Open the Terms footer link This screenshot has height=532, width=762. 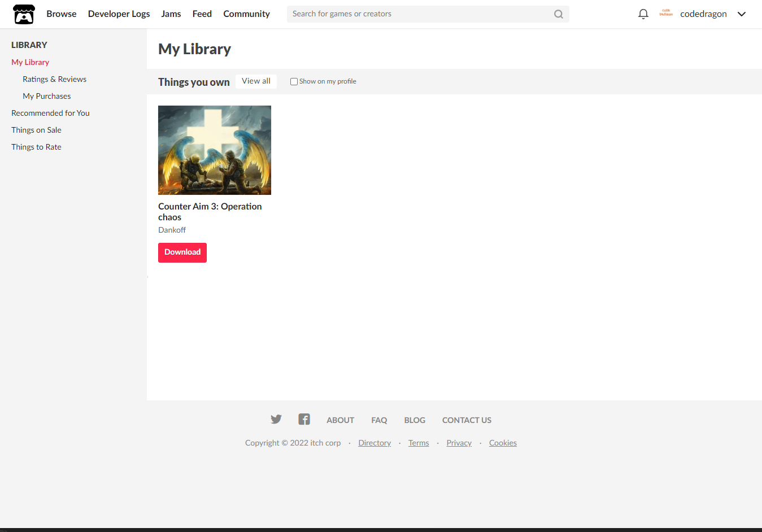419,443
